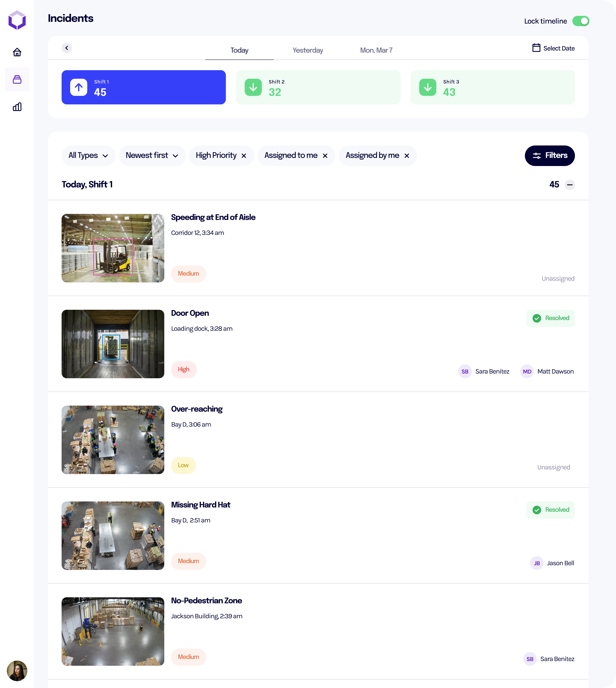616x688 pixels.
Task: Switch to the Mon, Mar 7 tab
Action: 376,50
